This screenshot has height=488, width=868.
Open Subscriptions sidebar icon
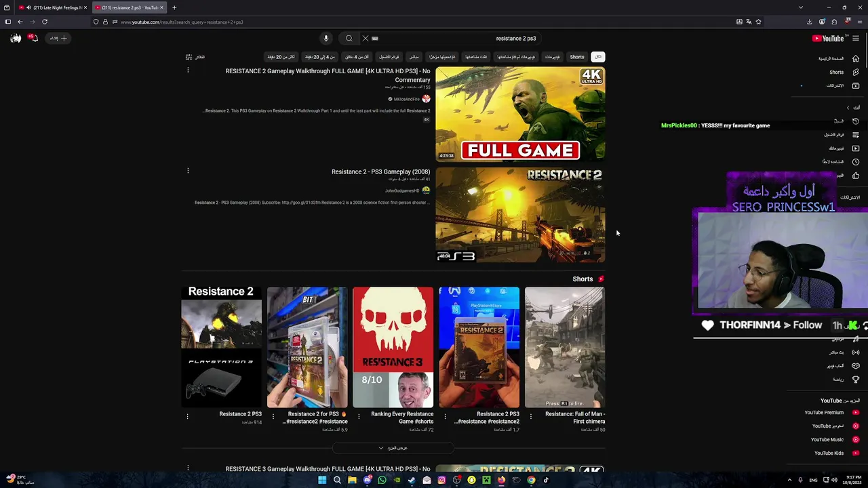click(x=856, y=85)
